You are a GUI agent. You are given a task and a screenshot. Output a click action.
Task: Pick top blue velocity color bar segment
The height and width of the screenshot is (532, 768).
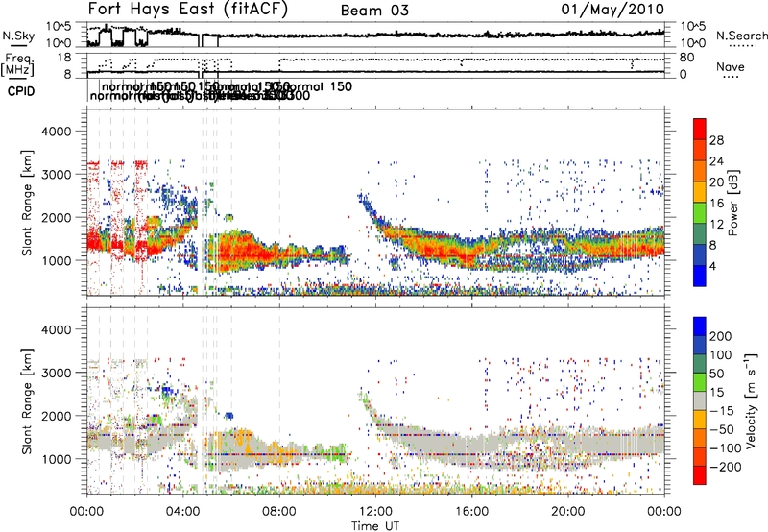(700, 326)
